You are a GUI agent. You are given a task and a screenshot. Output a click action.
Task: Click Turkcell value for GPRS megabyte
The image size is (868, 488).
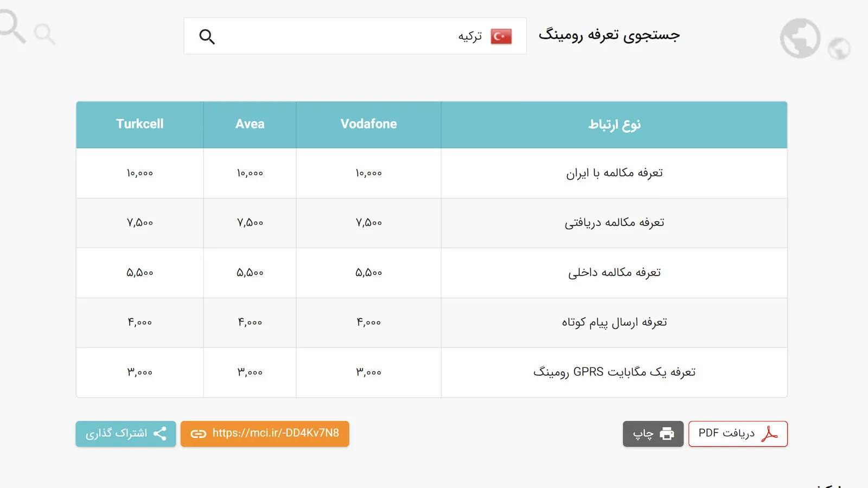click(x=140, y=373)
